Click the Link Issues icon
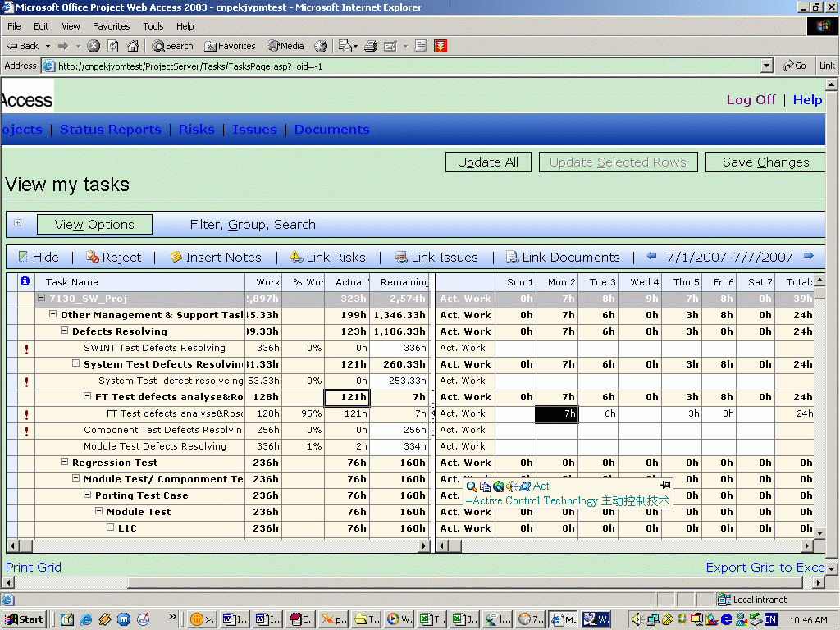Image resolution: width=840 pixels, height=630 pixels. pos(401,257)
